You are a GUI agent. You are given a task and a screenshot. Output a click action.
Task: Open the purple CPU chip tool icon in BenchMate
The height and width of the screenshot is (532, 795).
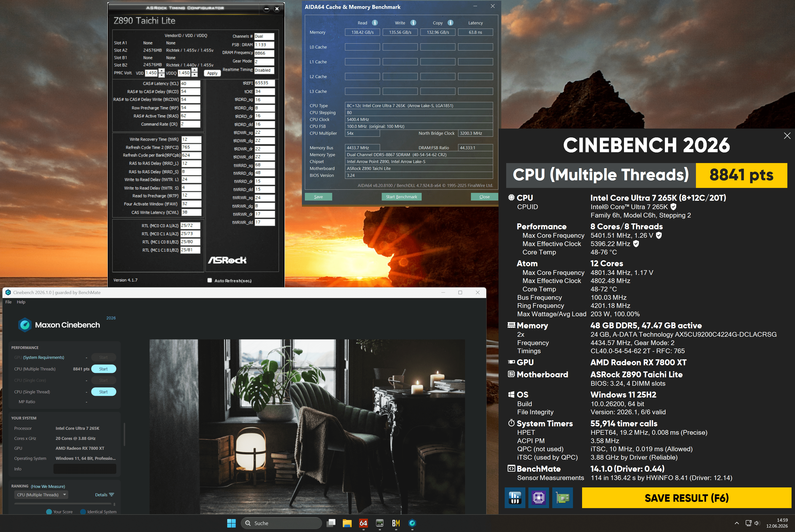[x=538, y=498]
